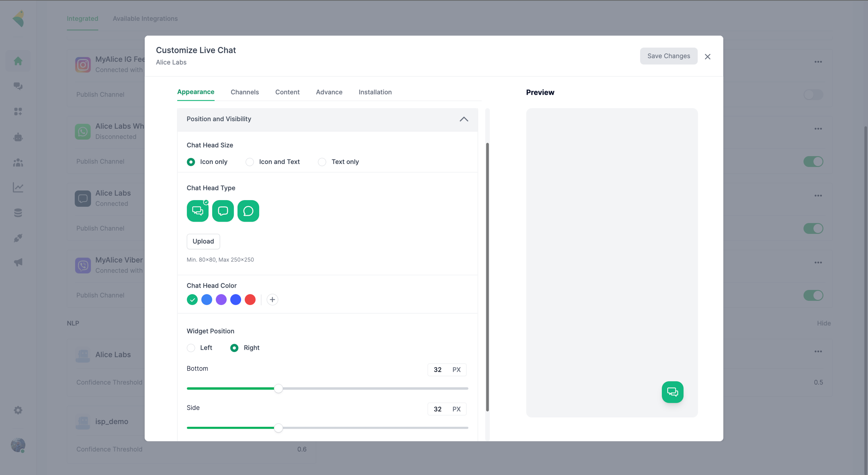The image size is (868, 475).
Task: Click the Upload button
Action: coord(203,241)
